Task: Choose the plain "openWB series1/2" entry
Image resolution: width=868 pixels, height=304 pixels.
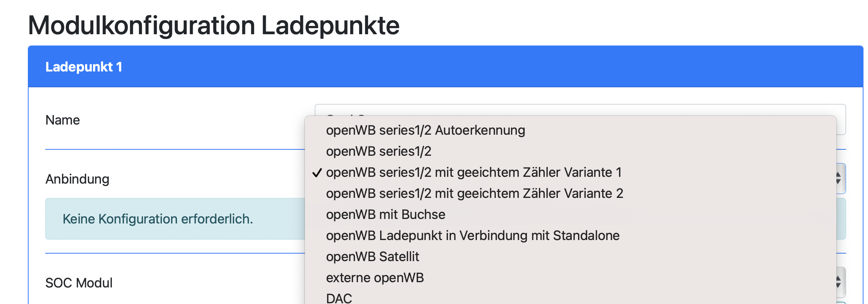Action: click(379, 151)
